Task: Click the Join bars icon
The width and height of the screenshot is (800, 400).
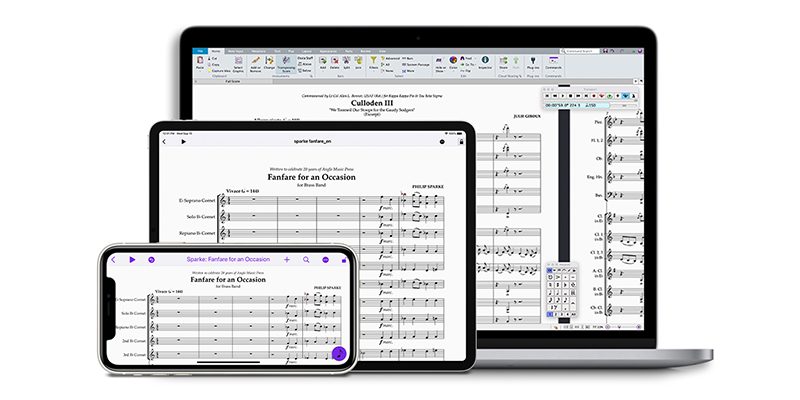Action: [x=358, y=60]
